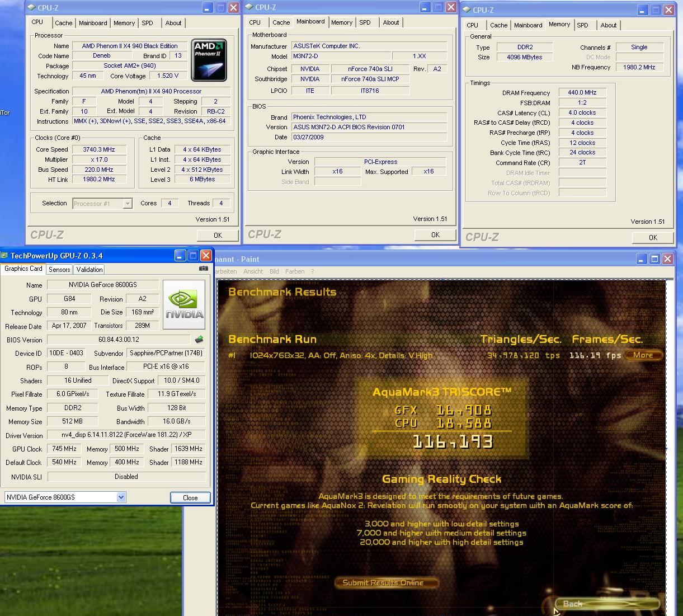
Task: Click the More button beside 116.19 fps
Action: point(643,355)
